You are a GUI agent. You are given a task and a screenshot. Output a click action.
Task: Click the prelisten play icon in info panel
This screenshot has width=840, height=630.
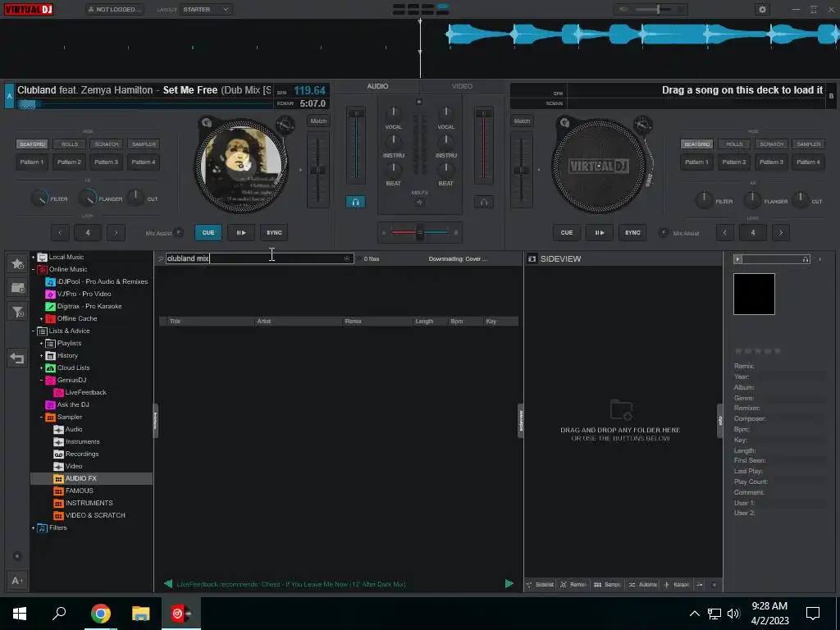737,259
